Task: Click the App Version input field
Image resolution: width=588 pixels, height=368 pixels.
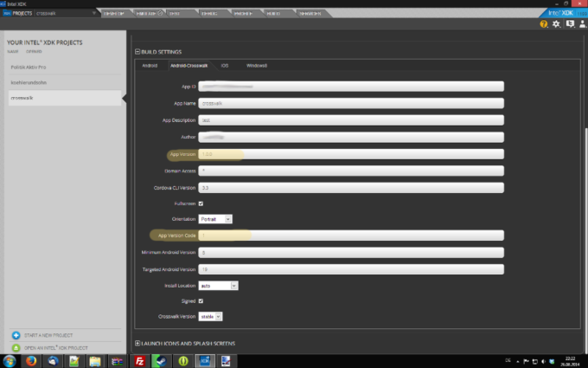Action: coord(351,154)
